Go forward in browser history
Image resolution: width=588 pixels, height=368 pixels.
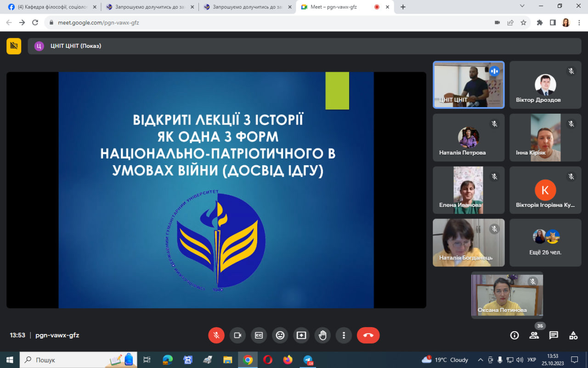22,23
